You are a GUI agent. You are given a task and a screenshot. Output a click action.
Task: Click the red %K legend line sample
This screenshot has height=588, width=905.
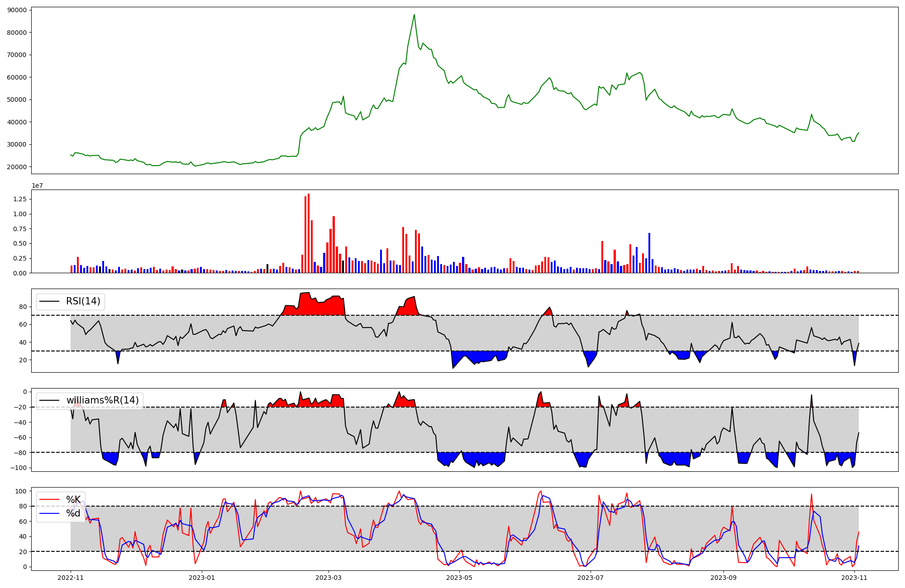[x=49, y=500]
